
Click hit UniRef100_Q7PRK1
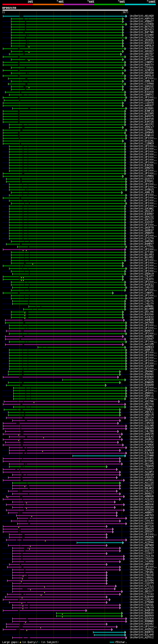click(x=142, y=130)
